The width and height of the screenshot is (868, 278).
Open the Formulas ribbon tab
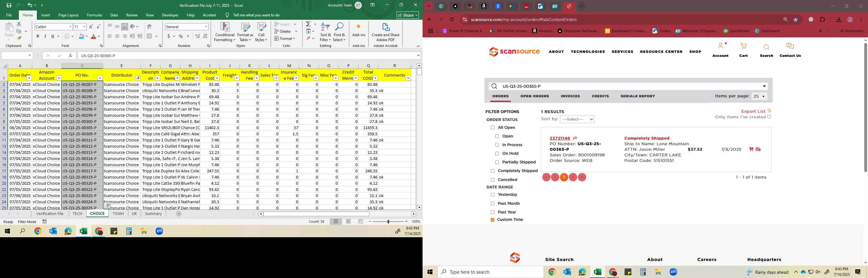coord(94,15)
